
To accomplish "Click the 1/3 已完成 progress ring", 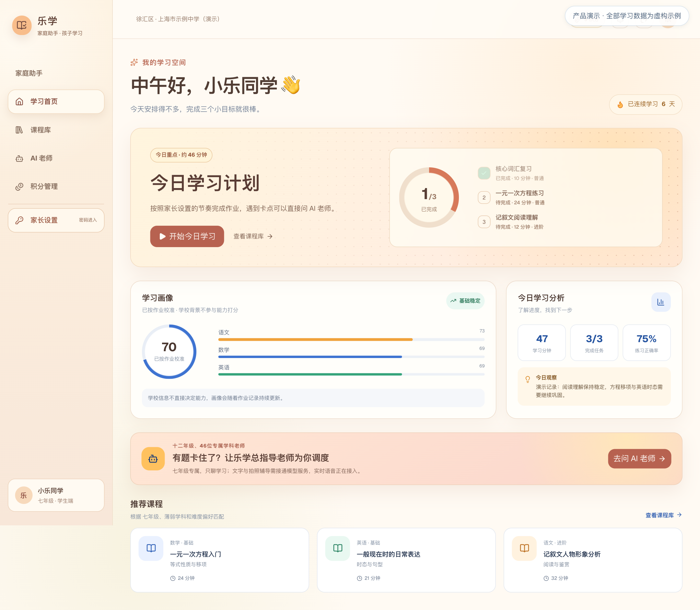I will pyautogui.click(x=429, y=197).
